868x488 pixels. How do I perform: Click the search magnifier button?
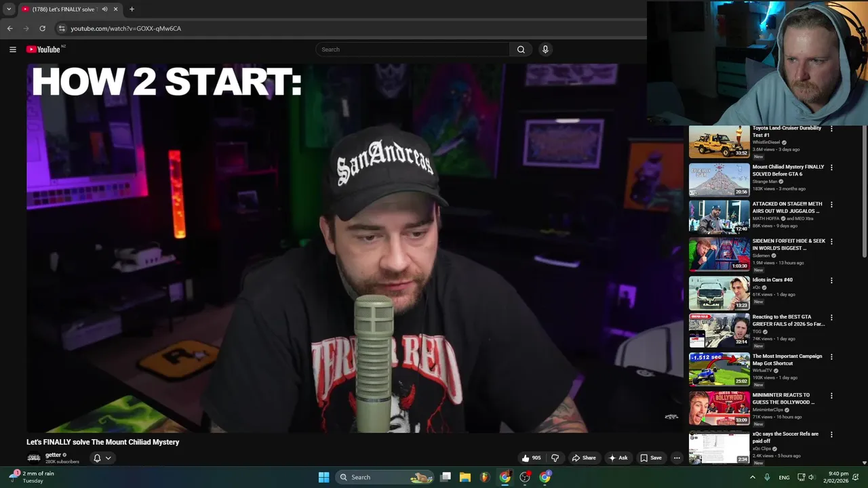point(521,49)
